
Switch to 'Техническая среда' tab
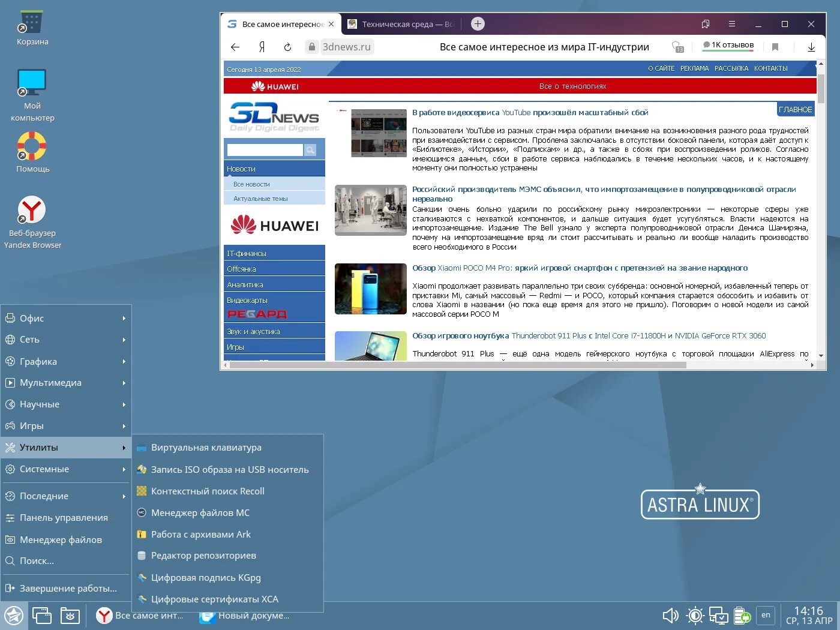401,24
